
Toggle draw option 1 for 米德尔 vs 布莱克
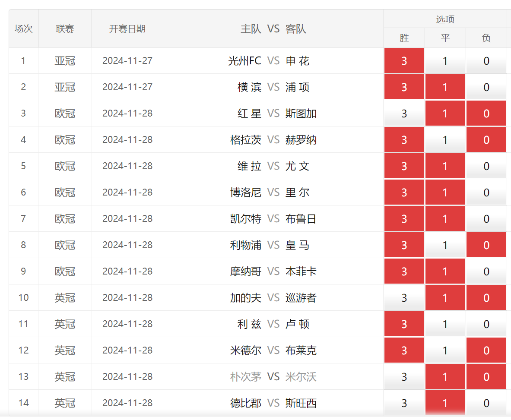pyautogui.click(x=445, y=351)
